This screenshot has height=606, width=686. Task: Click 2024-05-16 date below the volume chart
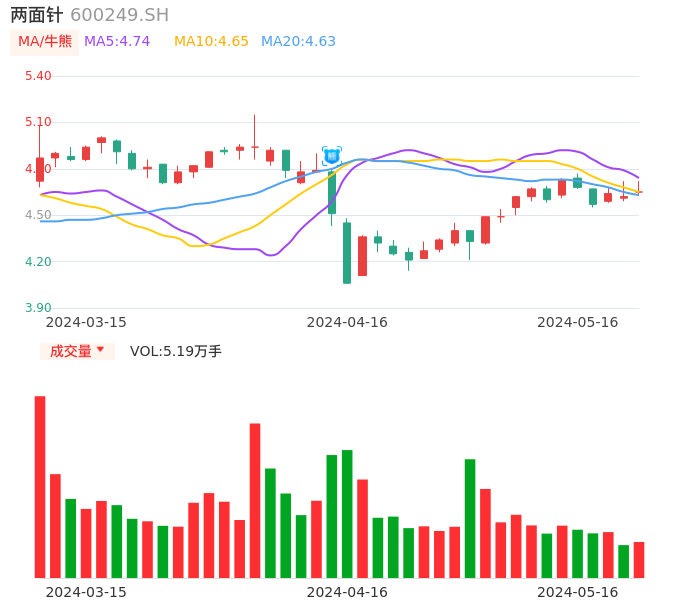tap(578, 592)
